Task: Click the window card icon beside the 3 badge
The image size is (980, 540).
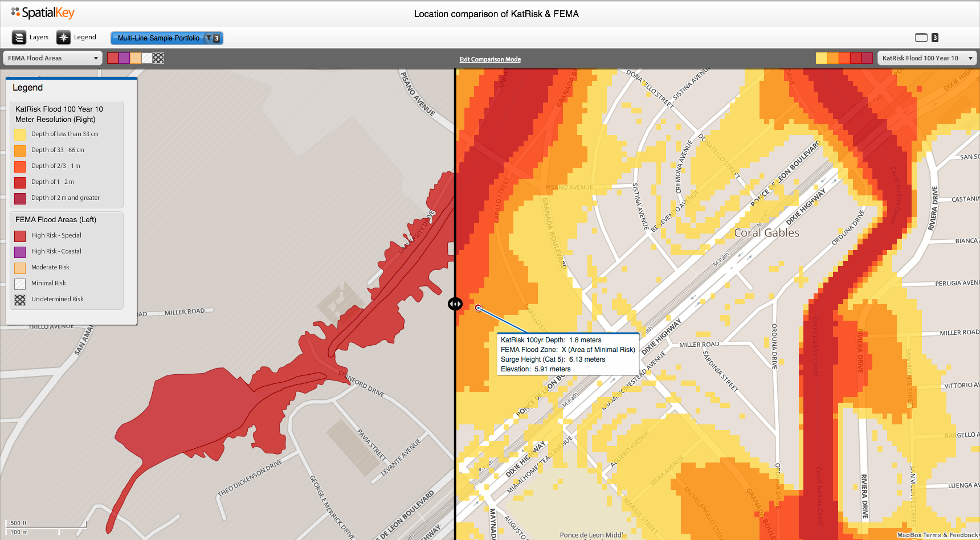Action: (x=921, y=38)
